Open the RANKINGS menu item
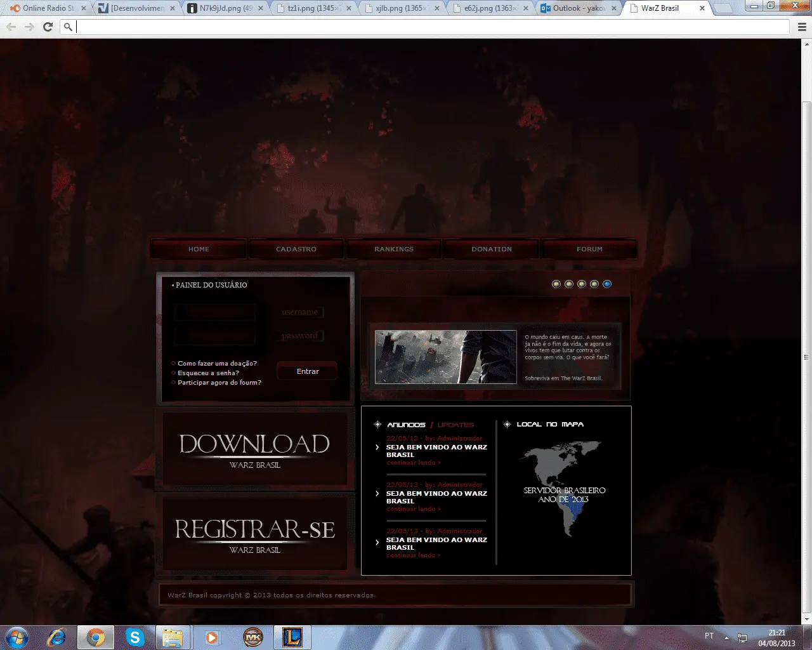 pyautogui.click(x=394, y=249)
